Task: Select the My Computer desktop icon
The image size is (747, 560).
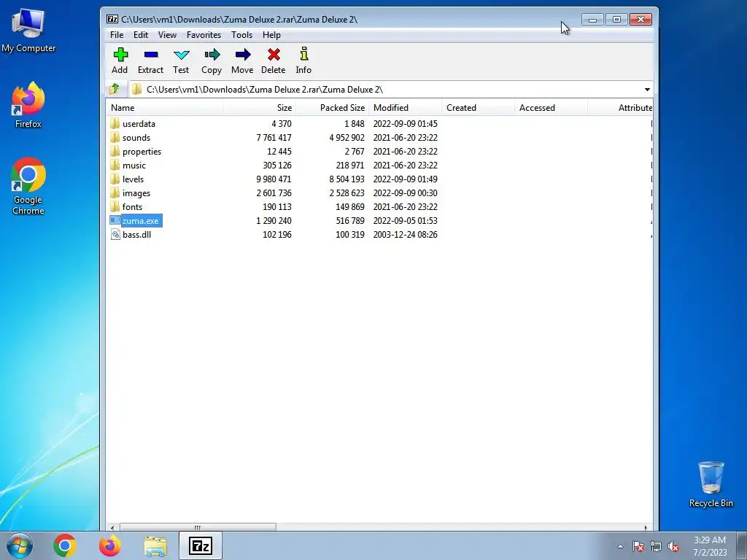Action: click(28, 30)
